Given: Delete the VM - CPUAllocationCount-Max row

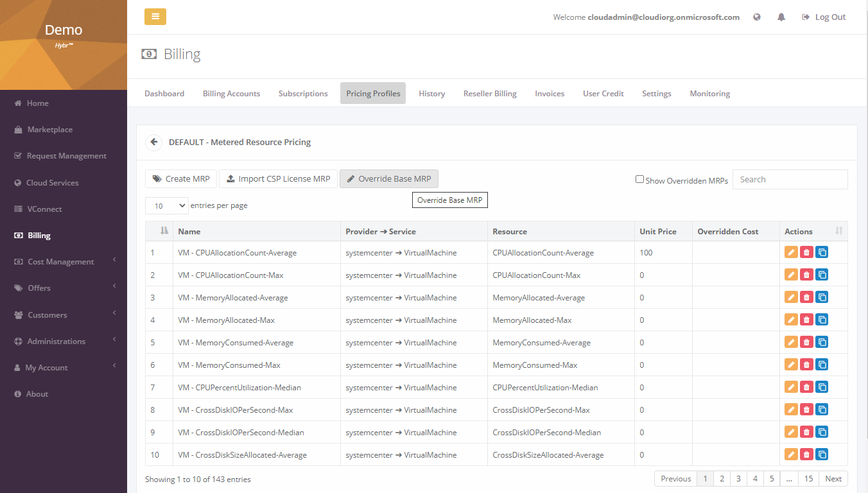Looking at the screenshot, I should 806,275.
